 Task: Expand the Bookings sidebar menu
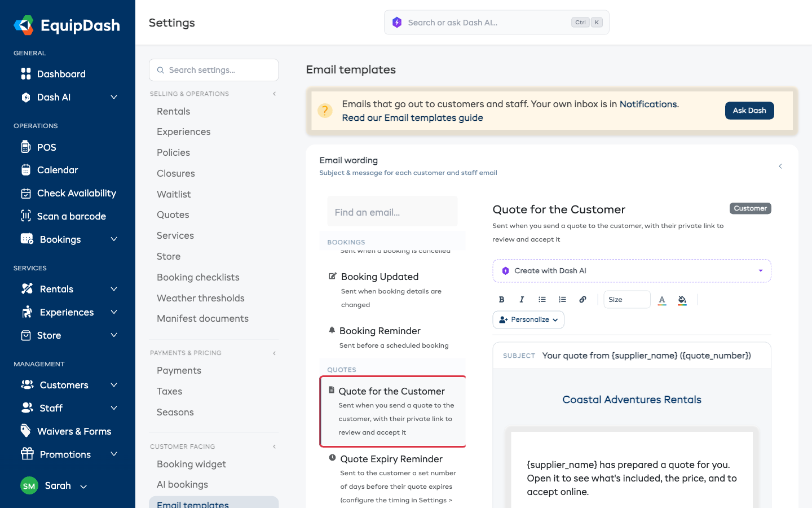114,239
